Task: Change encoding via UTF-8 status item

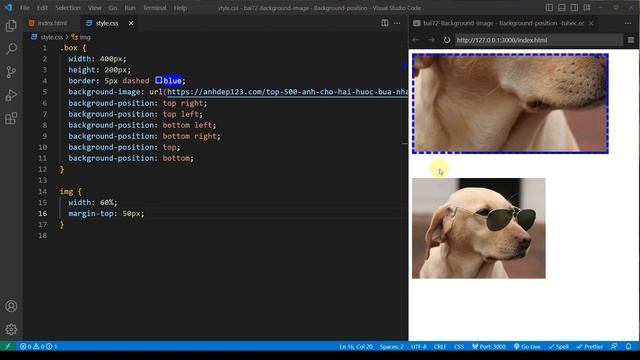Action: coord(418,347)
